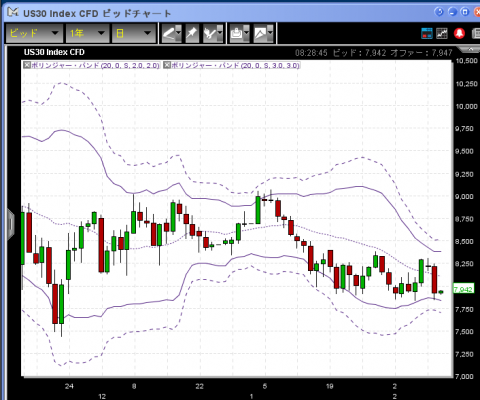The height and width of the screenshot is (400, 480).
Task: Click the print/stamp toolbar icon
Action: (236, 33)
